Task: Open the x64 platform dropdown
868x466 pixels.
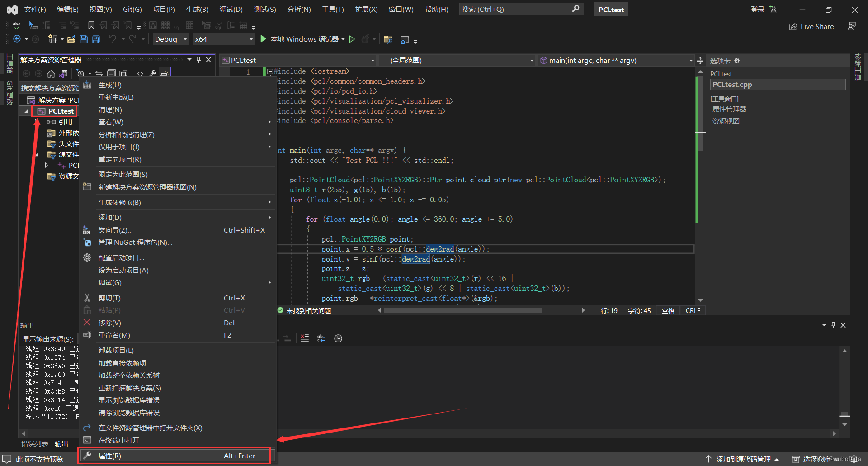Action: [224, 39]
